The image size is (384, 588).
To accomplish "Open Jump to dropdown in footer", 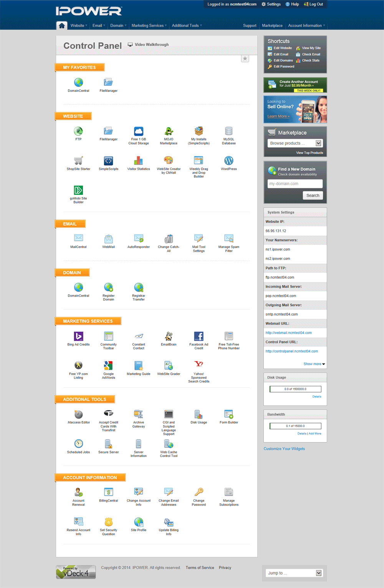I will click(x=294, y=573).
